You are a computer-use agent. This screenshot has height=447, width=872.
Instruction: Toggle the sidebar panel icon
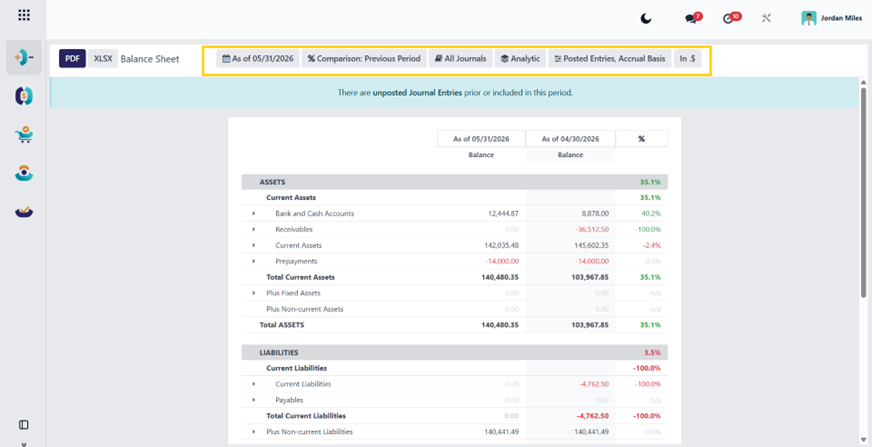(23, 425)
